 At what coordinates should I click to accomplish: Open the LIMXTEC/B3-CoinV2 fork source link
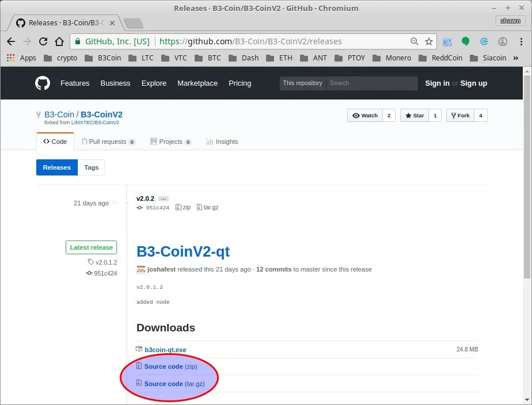pyautogui.click(x=95, y=123)
